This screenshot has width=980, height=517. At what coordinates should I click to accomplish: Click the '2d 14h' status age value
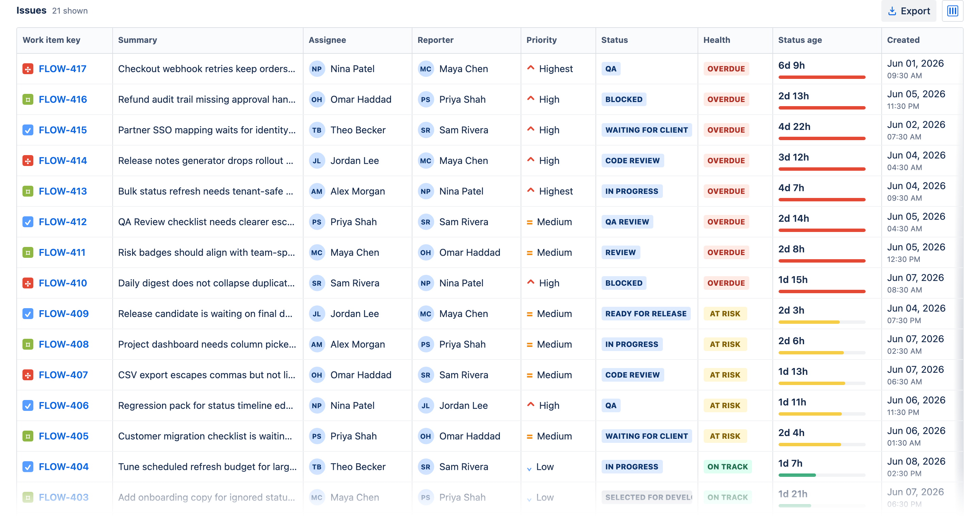(x=793, y=219)
